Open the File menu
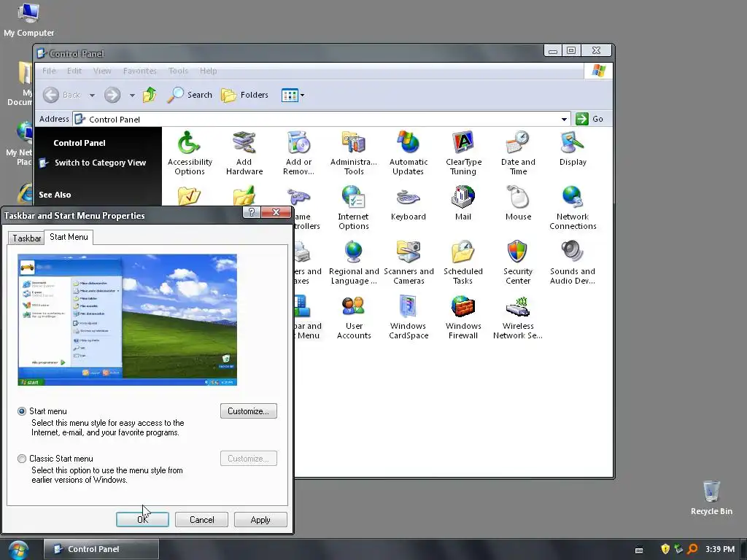 49,71
